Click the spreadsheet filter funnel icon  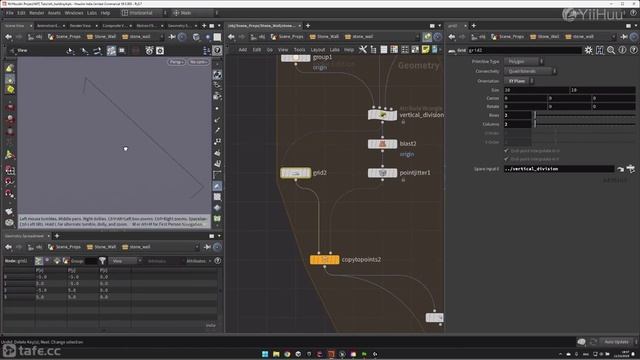102,261
